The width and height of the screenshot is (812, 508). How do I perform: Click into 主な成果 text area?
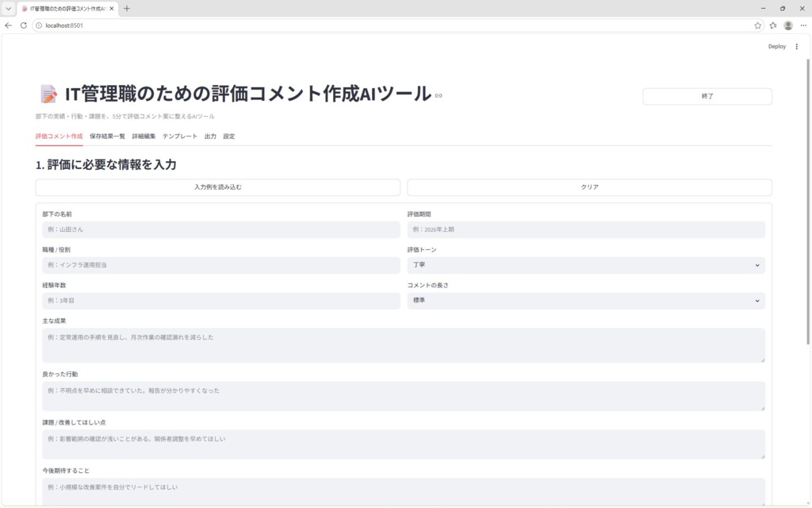[x=404, y=345]
